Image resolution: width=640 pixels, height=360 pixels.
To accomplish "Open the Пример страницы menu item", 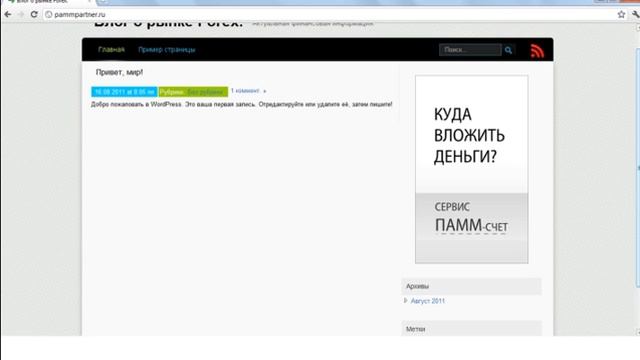I will 167,50.
